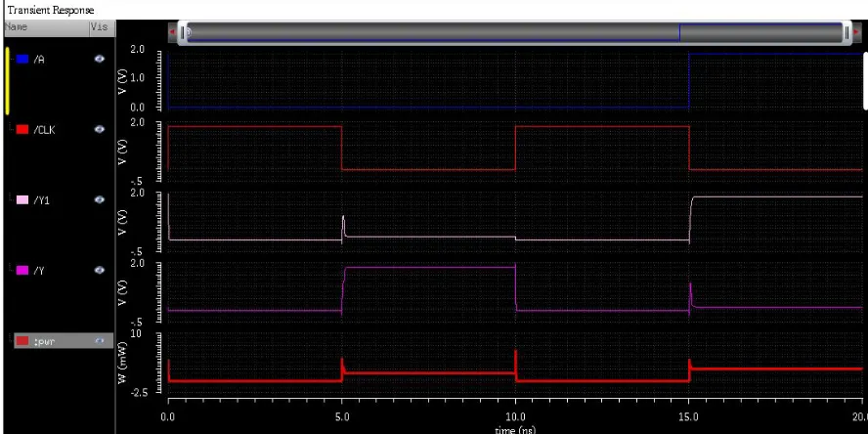Hide the /Y trace using eye icon
Image resolution: width=868 pixels, height=434 pixels.
coord(100,270)
